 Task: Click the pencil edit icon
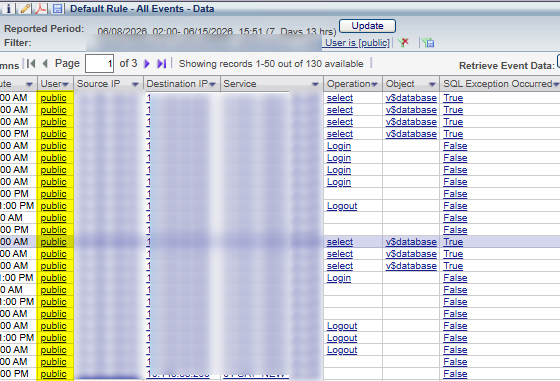pyautogui.click(x=25, y=9)
